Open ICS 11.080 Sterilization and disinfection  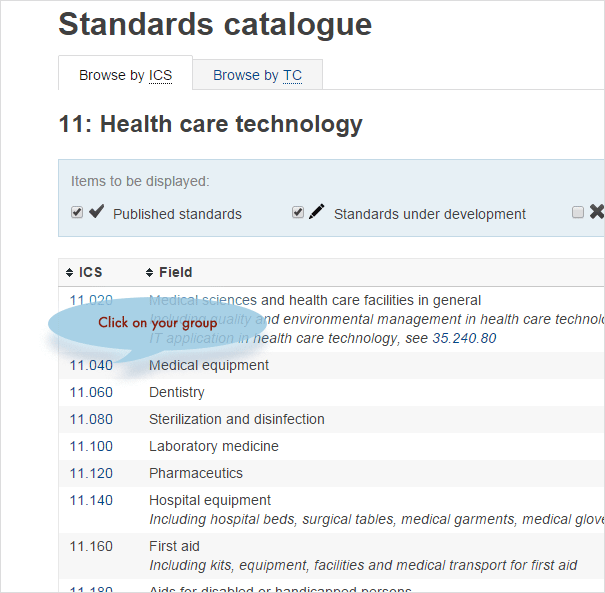[x=91, y=420]
